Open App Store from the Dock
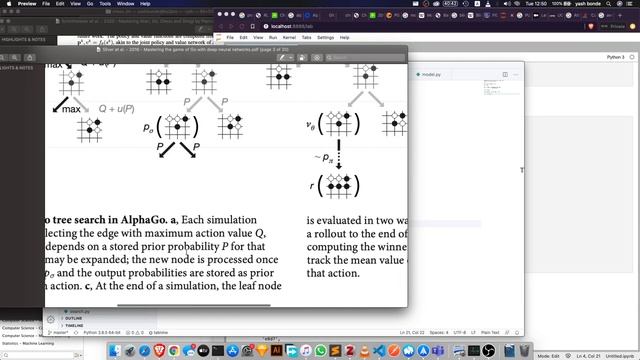The height and width of the screenshot is (360, 640). point(233,350)
